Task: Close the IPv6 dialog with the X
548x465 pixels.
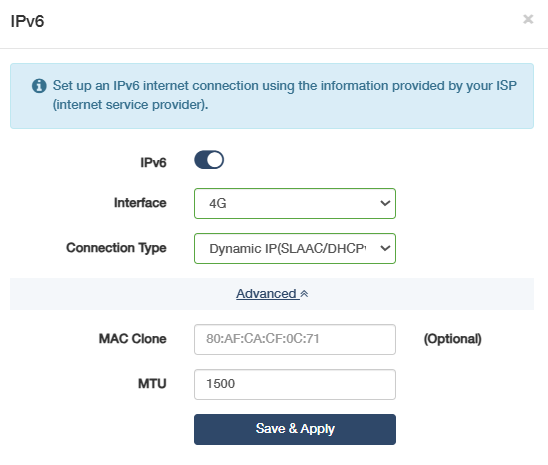Action: coord(528,19)
